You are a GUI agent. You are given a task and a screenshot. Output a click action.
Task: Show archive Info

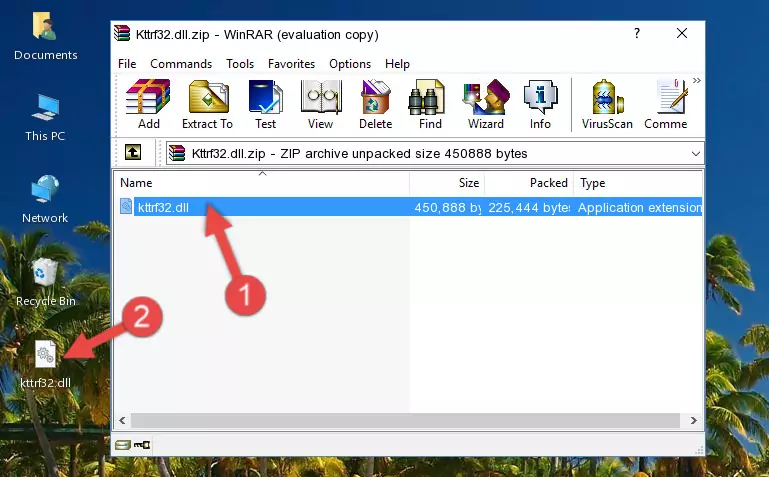click(540, 104)
